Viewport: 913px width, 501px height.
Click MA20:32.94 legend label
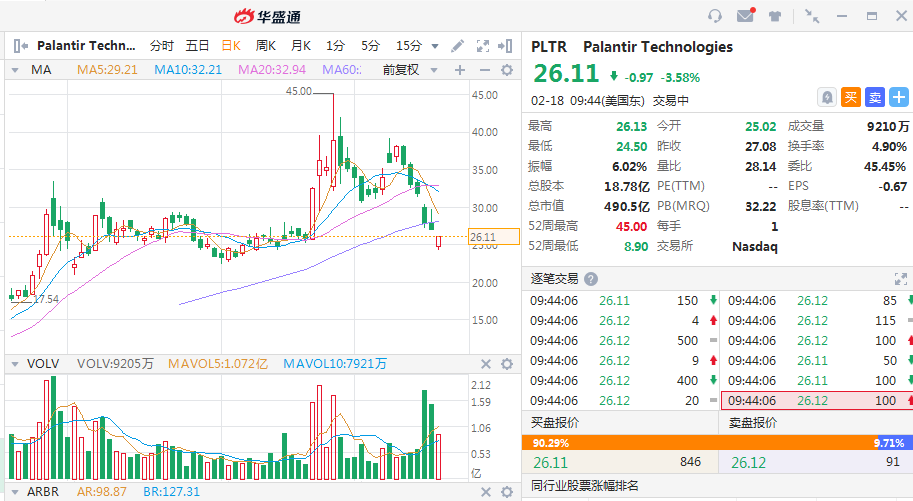pos(272,70)
